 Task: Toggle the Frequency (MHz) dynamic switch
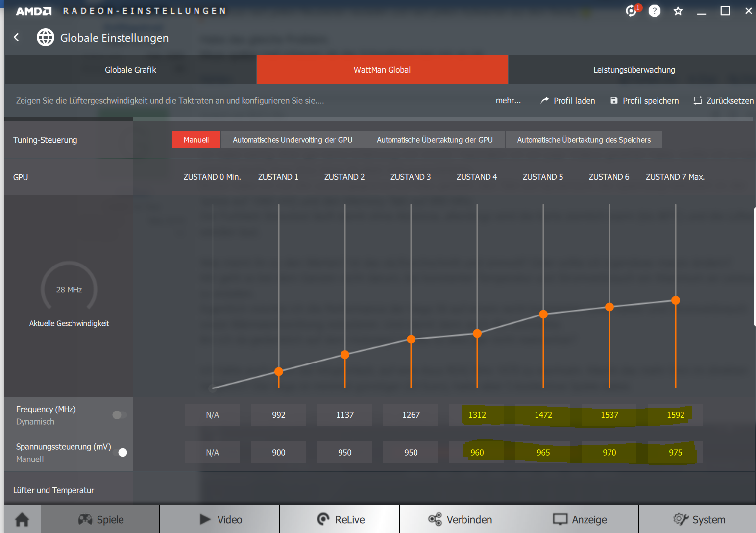[119, 415]
